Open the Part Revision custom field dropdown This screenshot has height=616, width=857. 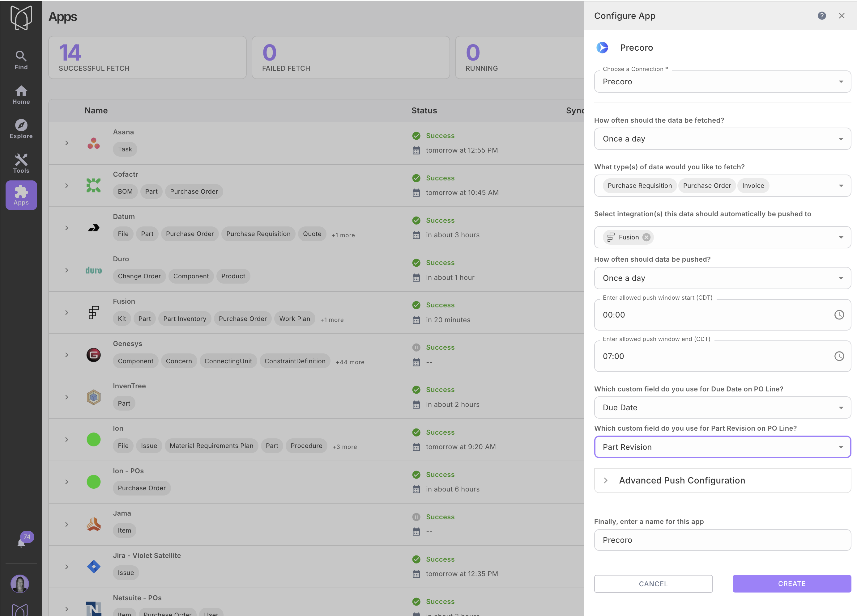(723, 447)
